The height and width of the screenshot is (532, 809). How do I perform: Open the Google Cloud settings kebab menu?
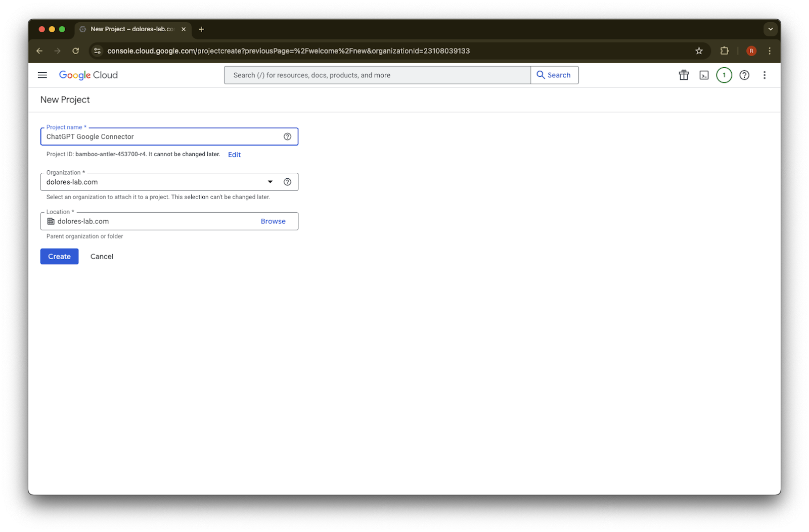pos(765,75)
